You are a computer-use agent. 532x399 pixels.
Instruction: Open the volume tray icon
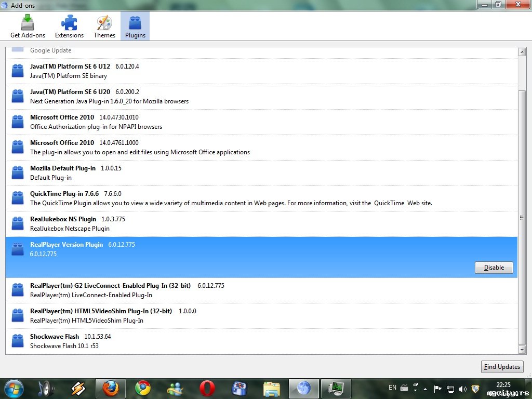point(463,389)
